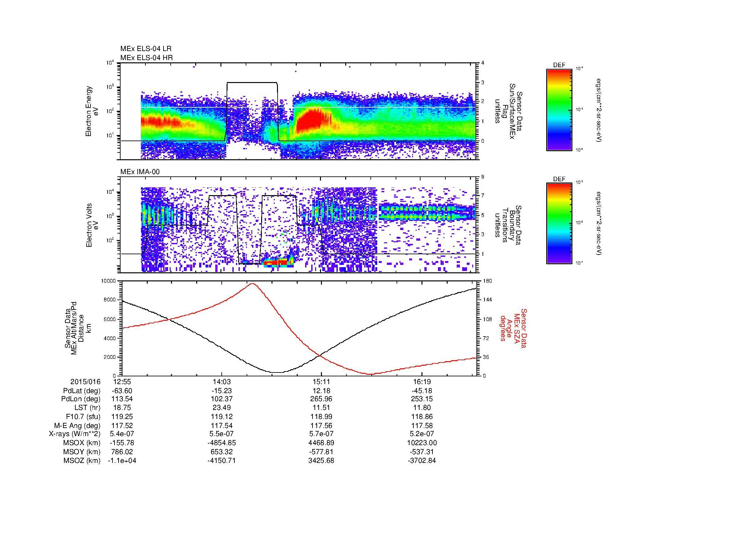Image resolution: width=756 pixels, height=534 pixels.
Task: Click the top DEF color bar
Action: pos(559,110)
